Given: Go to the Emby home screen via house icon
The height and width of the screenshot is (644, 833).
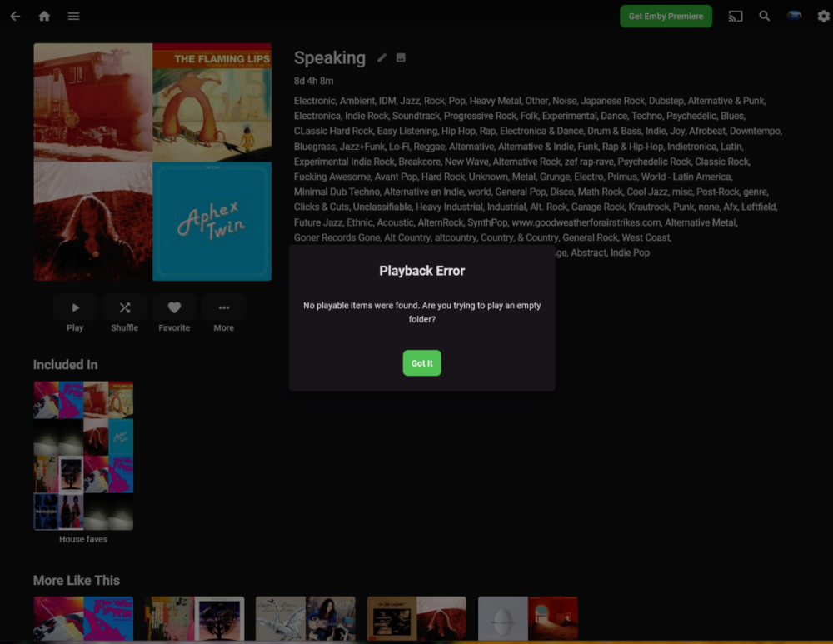Looking at the screenshot, I should [x=44, y=16].
